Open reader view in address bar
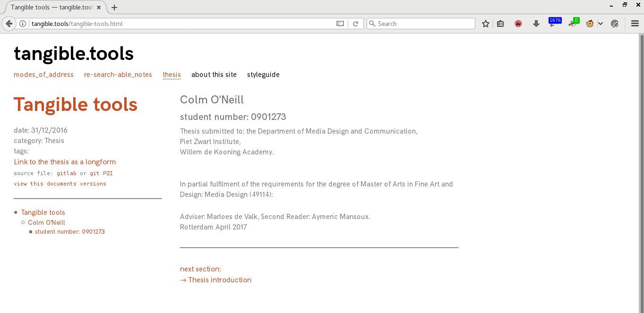644x313 pixels. click(x=340, y=24)
